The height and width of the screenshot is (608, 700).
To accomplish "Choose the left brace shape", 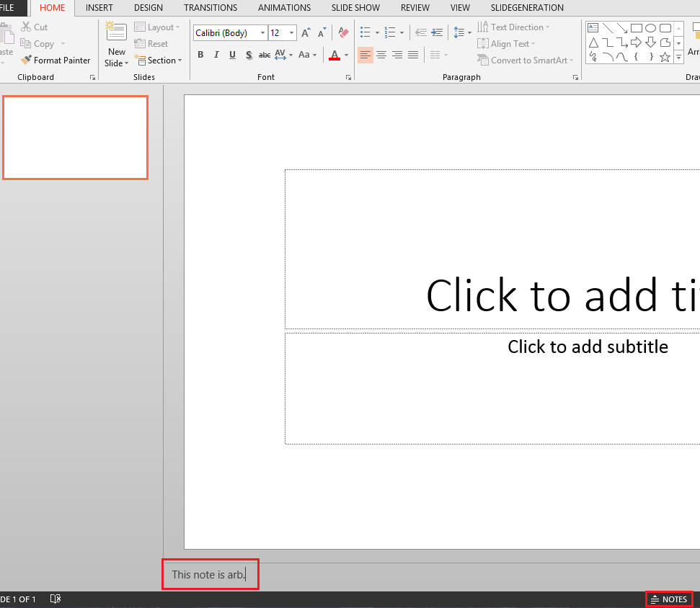I will 636,57.
